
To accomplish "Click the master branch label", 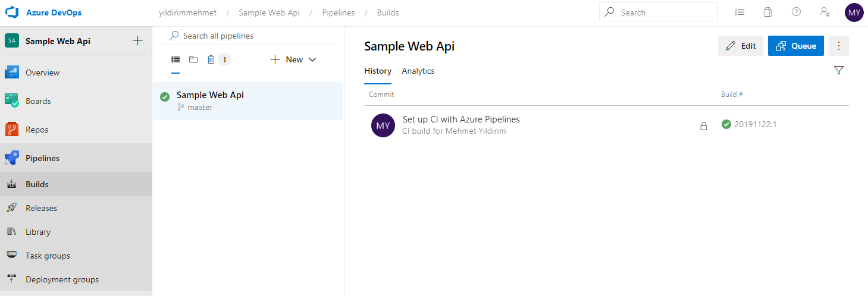I will click(200, 108).
